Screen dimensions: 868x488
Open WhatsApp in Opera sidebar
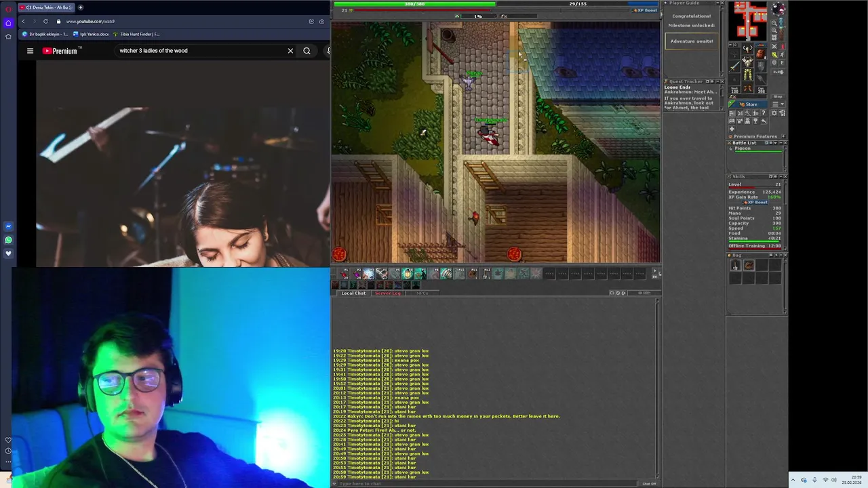click(x=8, y=240)
